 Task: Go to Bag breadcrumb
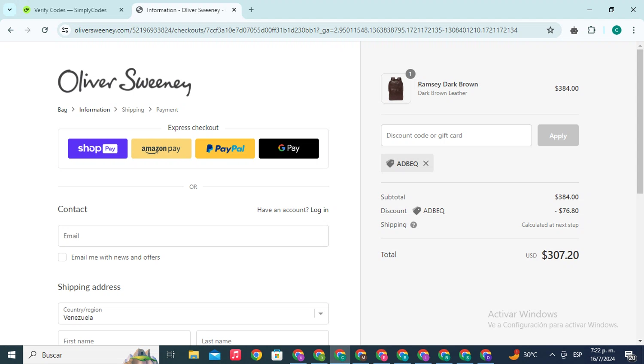click(63, 110)
